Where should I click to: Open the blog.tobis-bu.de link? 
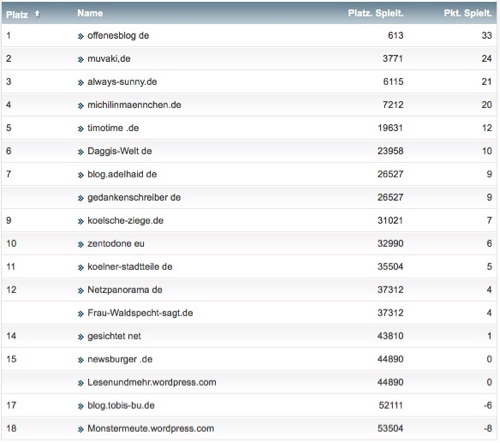click(x=121, y=406)
